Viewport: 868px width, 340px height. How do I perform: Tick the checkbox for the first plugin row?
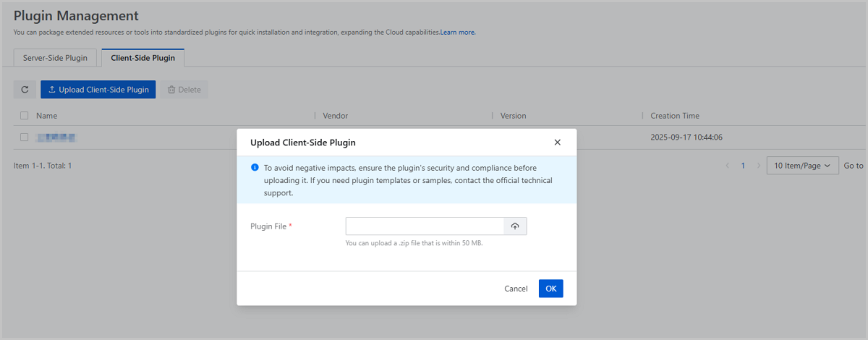(25, 137)
